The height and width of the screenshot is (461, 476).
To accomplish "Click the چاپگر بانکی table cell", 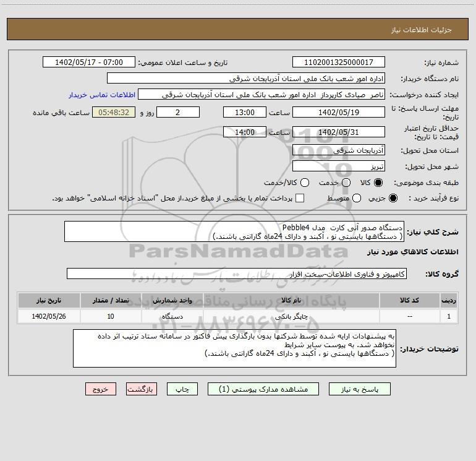I will tap(291, 316).
